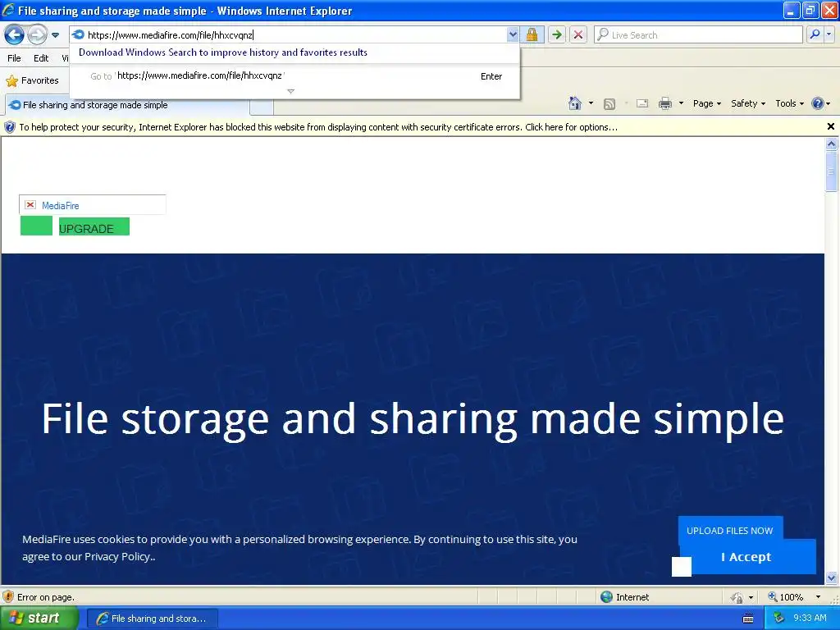840x630 pixels.
Task: Click 'Download Windows Search' suggestion link
Action: pyautogui.click(x=223, y=52)
